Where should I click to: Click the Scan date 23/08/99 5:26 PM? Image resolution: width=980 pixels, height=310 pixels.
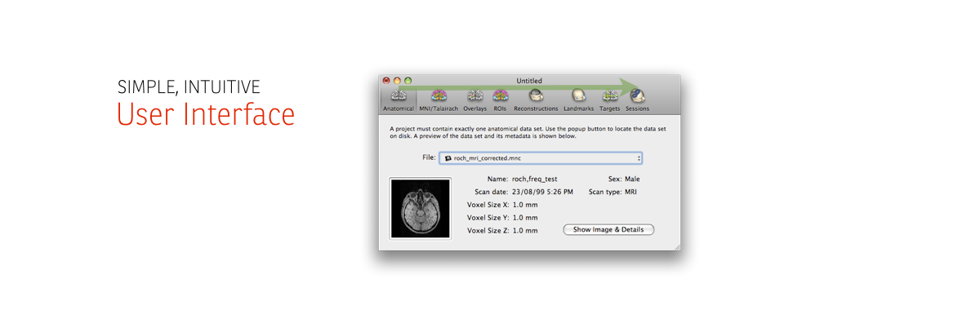tap(543, 191)
